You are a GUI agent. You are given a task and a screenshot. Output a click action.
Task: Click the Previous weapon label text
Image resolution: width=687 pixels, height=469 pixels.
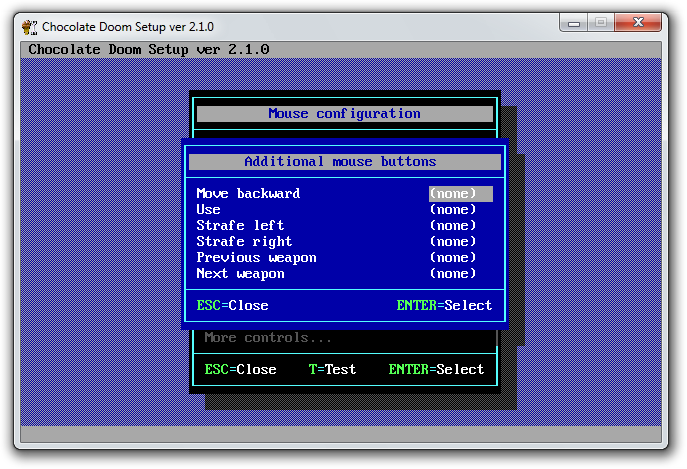[256, 258]
